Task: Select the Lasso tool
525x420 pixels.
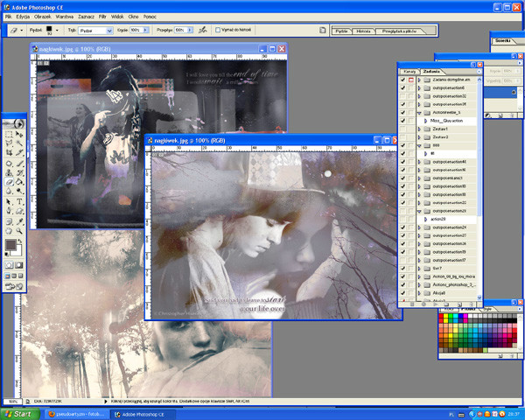Action: tap(9, 143)
